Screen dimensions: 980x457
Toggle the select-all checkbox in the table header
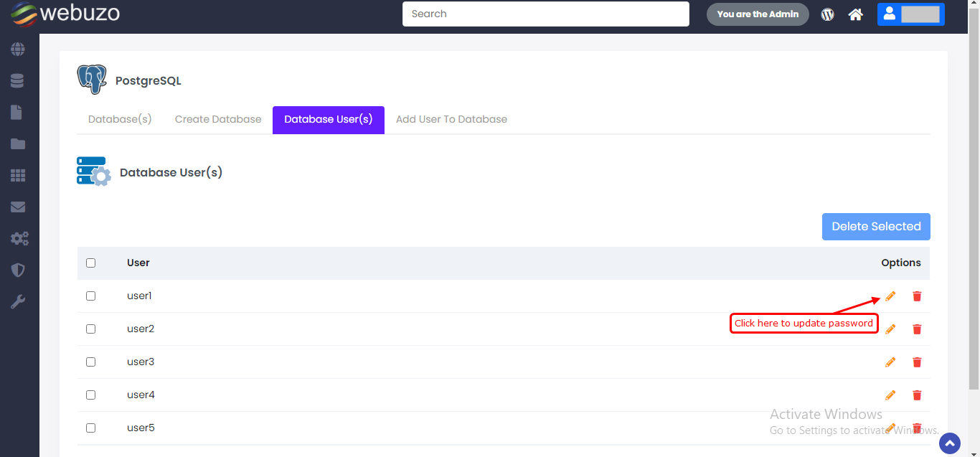click(91, 263)
